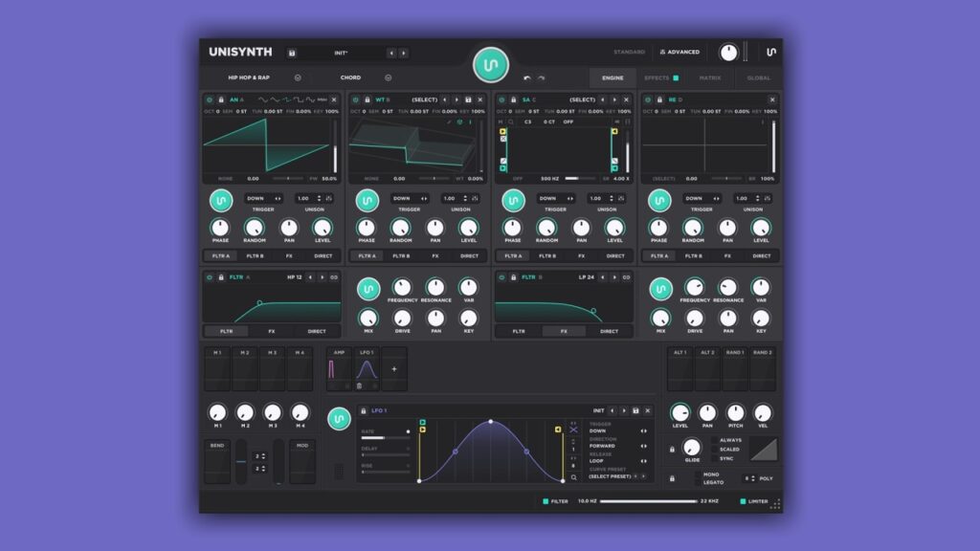
Task: Lock the Glide settings
Action: 672,450
